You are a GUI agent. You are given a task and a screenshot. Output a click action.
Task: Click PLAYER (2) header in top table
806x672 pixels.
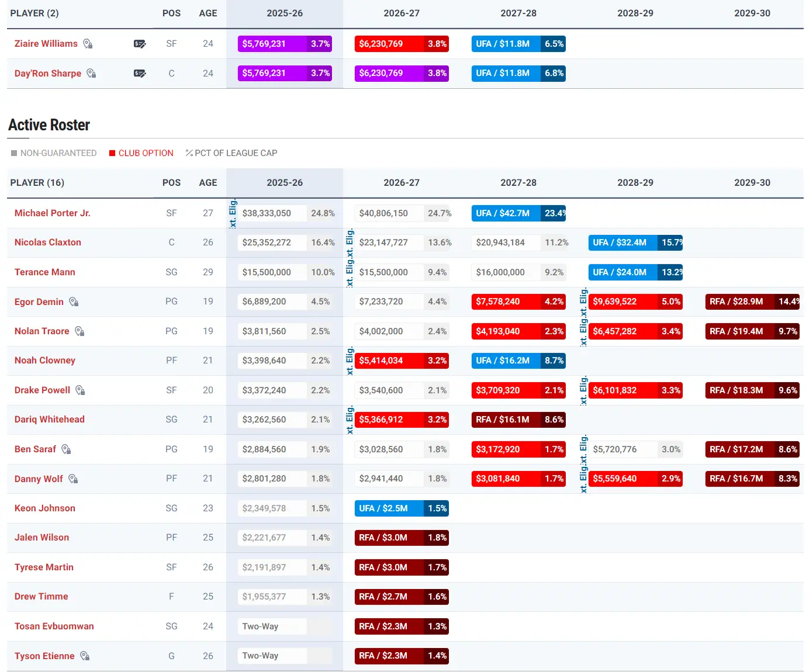(x=34, y=13)
